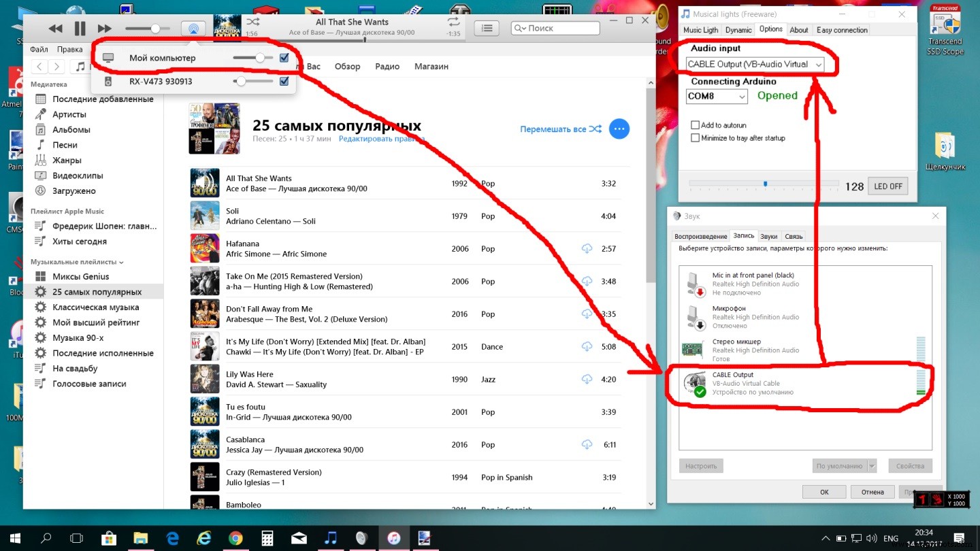Image resolution: width=980 pixels, height=551 pixels.
Task: Download Hafanana via cloud icon
Action: (x=587, y=249)
